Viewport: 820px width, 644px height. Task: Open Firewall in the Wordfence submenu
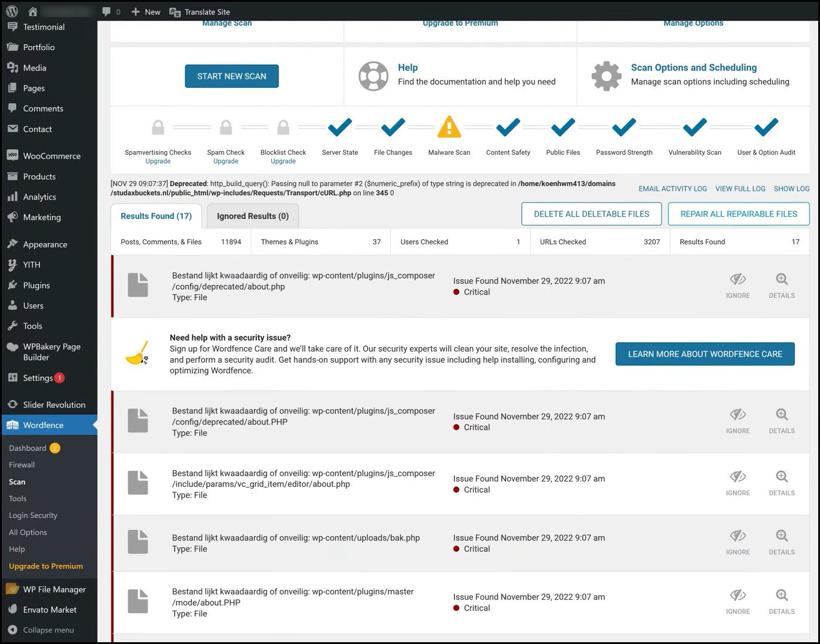click(22, 465)
